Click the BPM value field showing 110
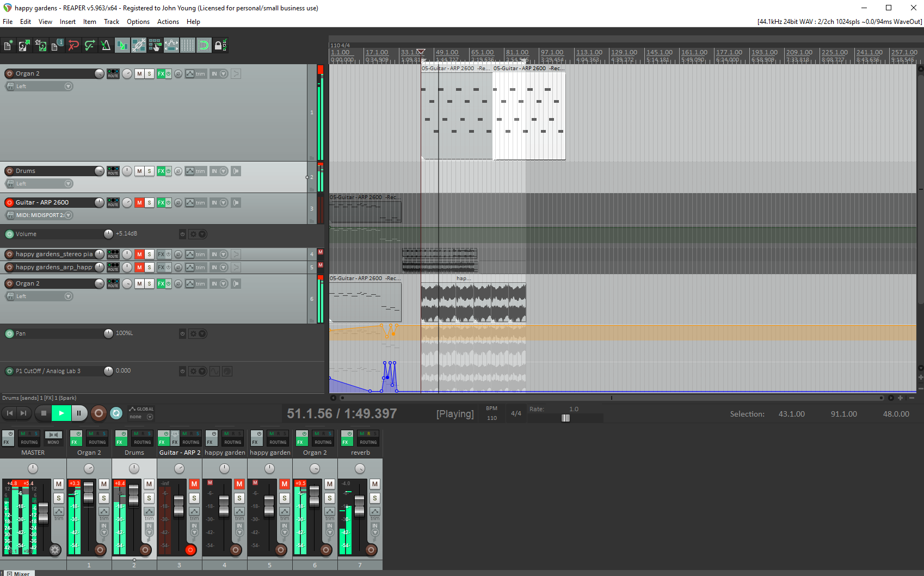Viewport: 924px width, 576px height. tap(492, 418)
